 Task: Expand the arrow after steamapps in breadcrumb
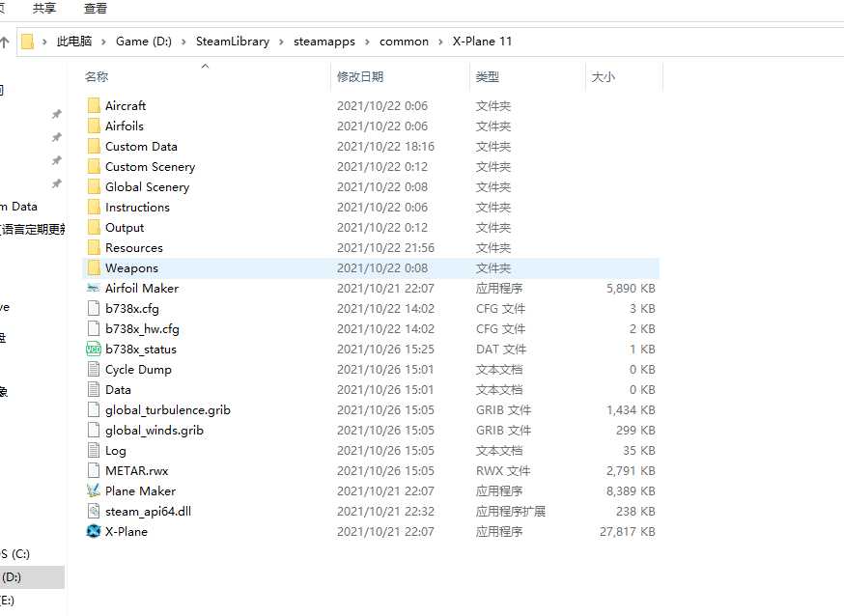pos(368,42)
